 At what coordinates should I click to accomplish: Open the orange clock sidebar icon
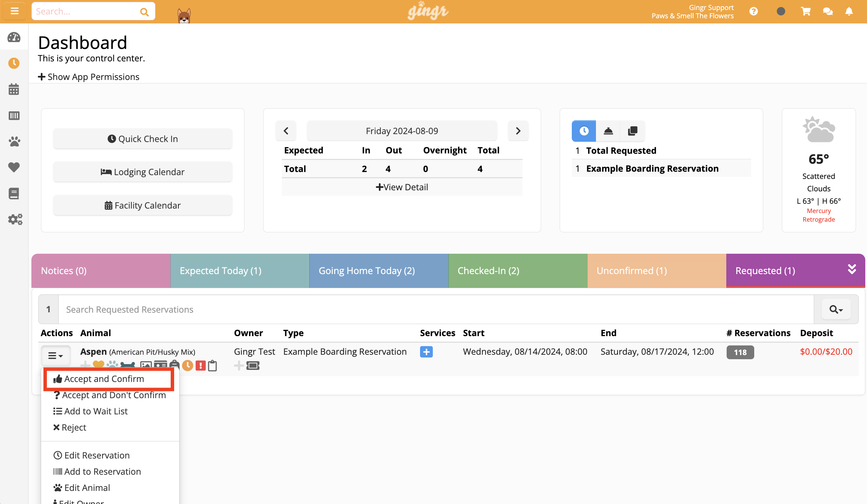(x=14, y=63)
